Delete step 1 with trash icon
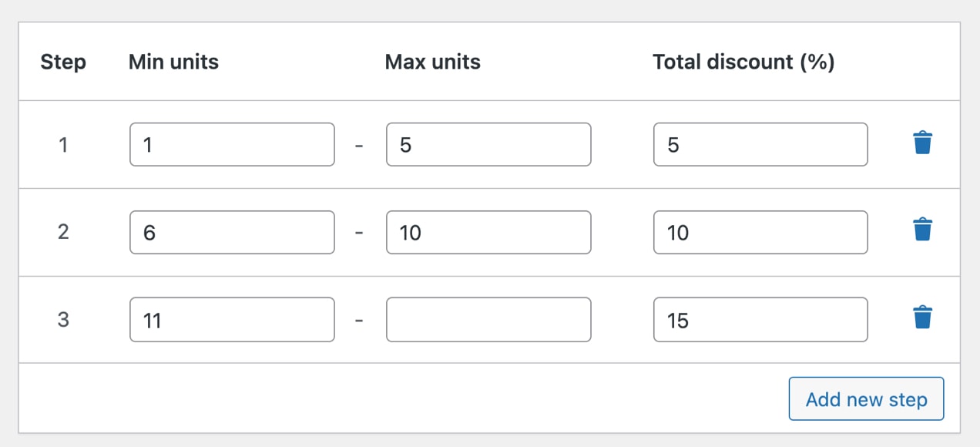 pyautogui.click(x=922, y=143)
